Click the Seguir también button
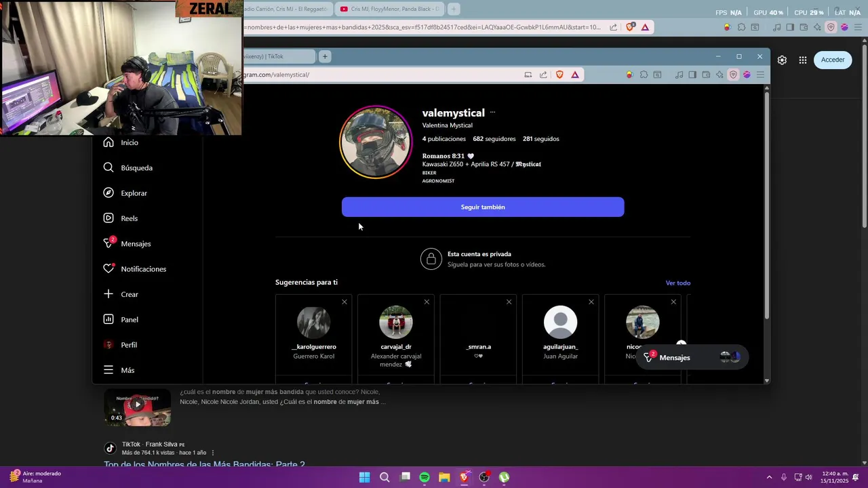This screenshot has height=488, width=868. pyautogui.click(x=483, y=207)
